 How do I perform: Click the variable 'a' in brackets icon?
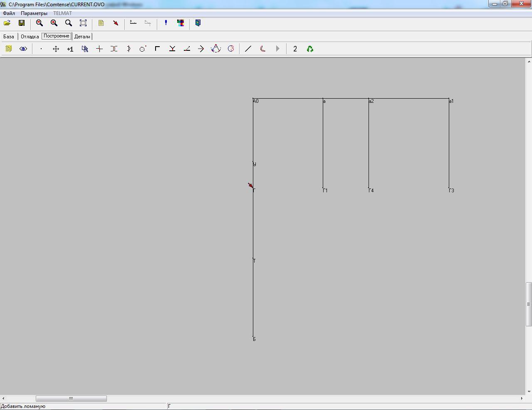click(23, 49)
